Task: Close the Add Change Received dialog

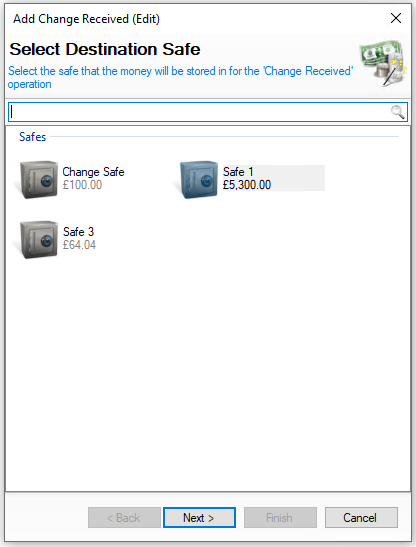Action: tap(396, 18)
